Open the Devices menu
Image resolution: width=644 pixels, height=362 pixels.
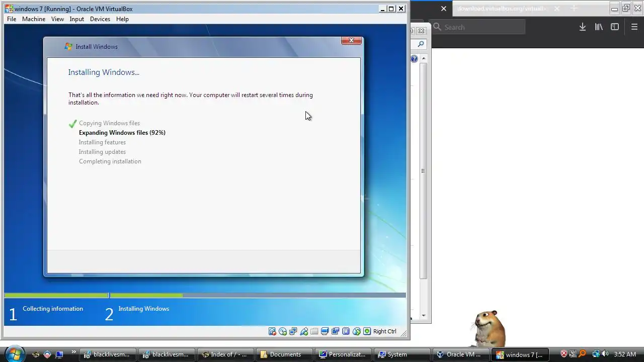click(100, 19)
